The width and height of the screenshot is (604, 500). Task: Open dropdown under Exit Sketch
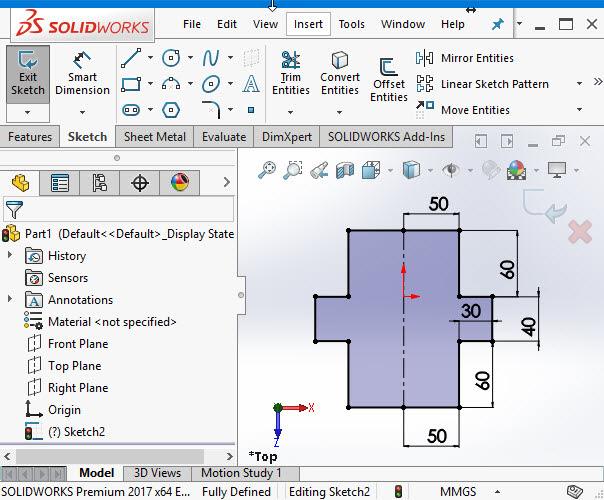click(28, 112)
